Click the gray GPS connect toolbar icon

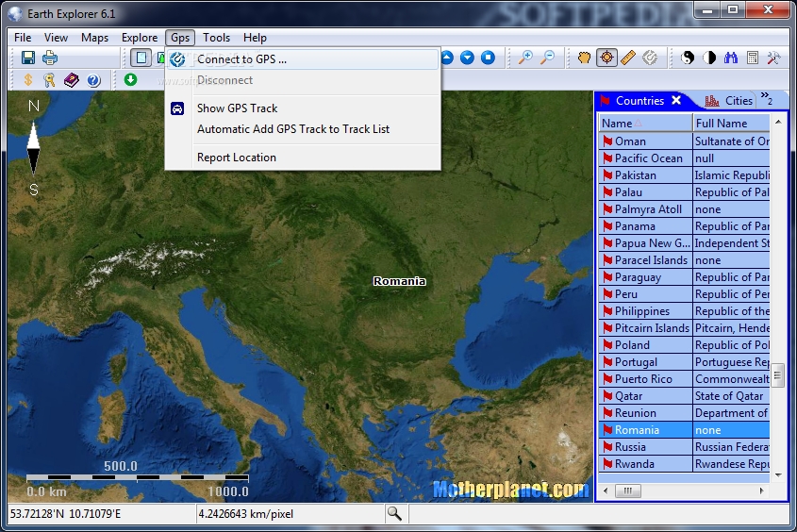click(x=650, y=58)
